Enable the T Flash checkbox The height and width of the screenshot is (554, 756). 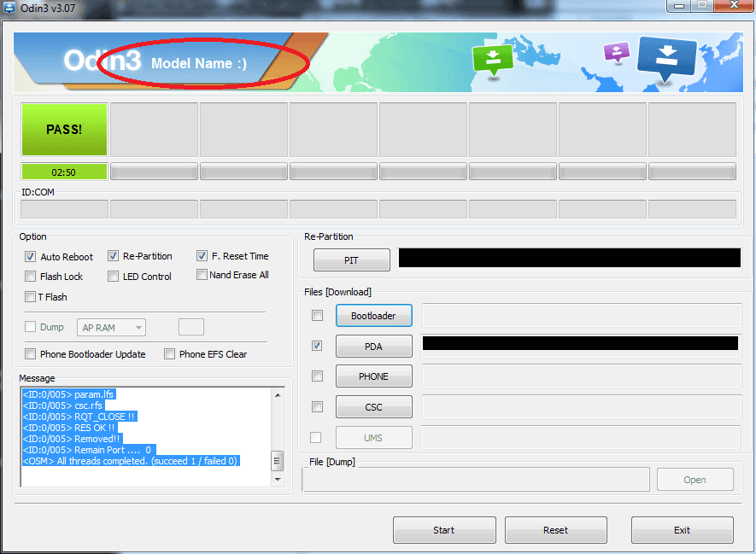click(31, 297)
